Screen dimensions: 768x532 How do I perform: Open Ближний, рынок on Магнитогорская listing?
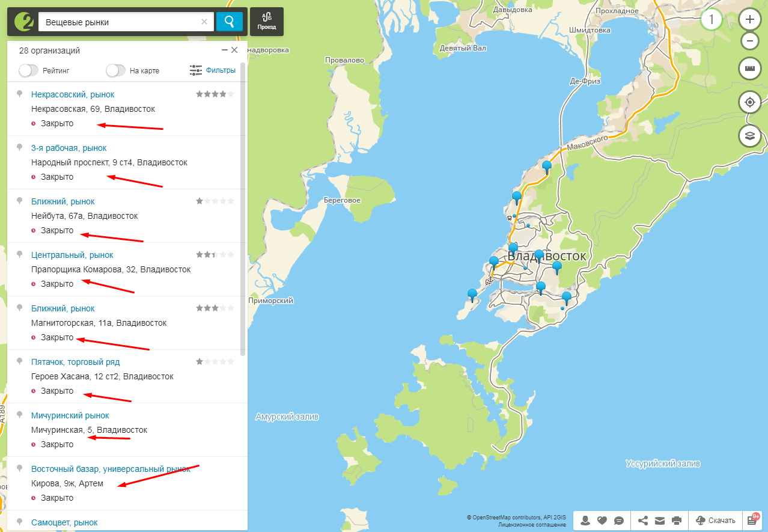click(63, 308)
